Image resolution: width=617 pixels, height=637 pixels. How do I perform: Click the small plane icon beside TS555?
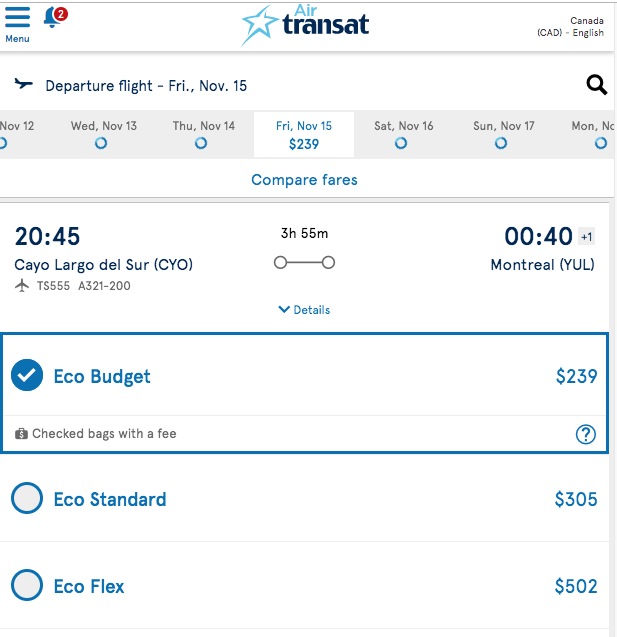coord(22,286)
